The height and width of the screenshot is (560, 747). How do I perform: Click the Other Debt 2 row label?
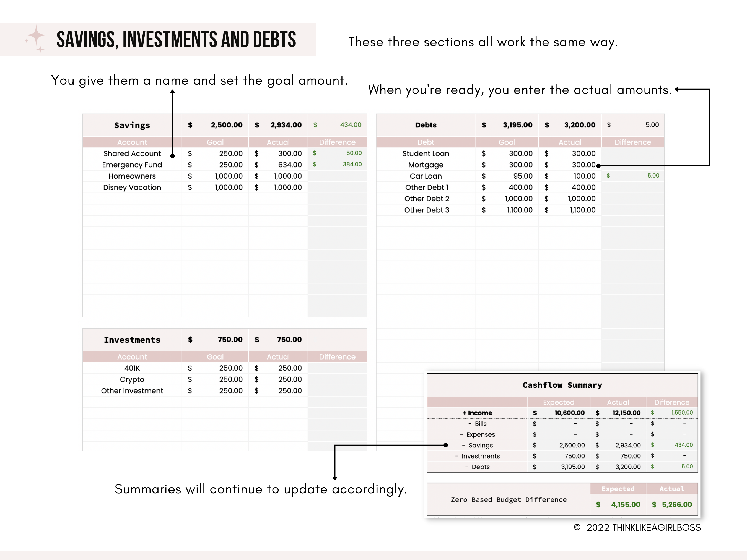427,199
